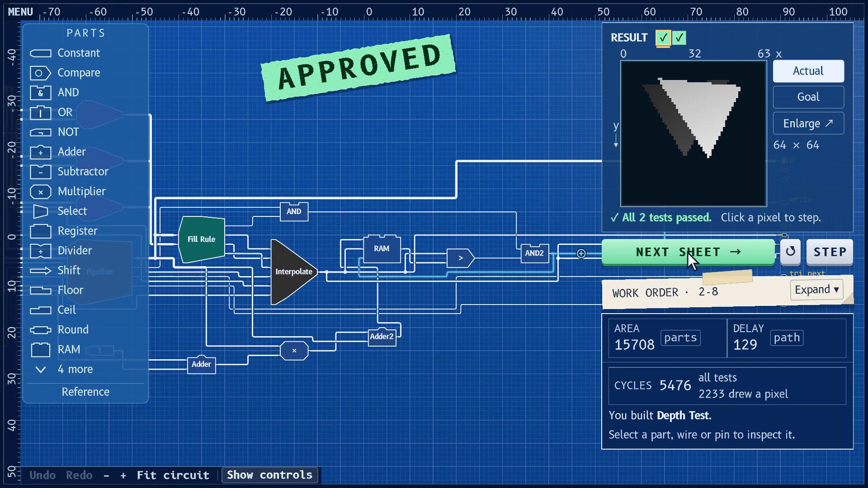868x488 pixels.
Task: Pick the Select multiplexer part icon
Action: point(40,211)
